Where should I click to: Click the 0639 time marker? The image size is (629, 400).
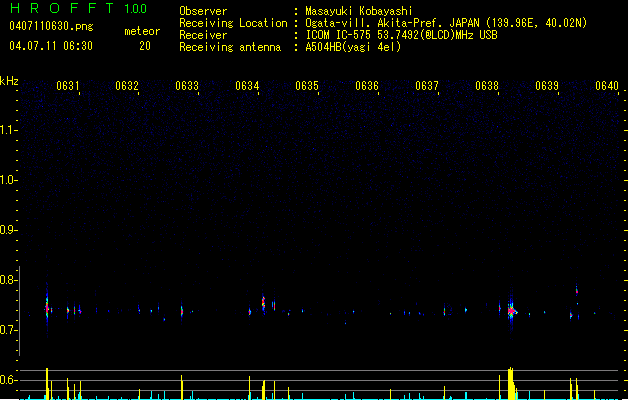click(547, 86)
